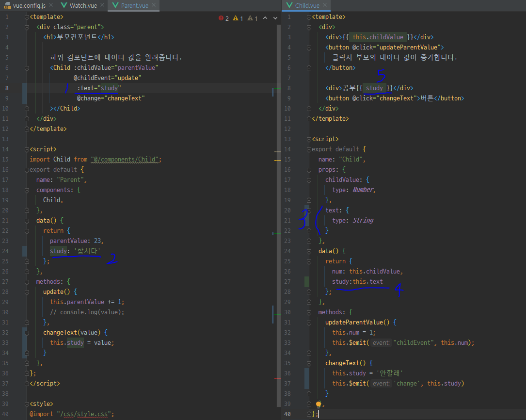The height and width of the screenshot is (420, 526).
Task: Fold the button updateParentValue block in Child.vue
Action: 309,48
